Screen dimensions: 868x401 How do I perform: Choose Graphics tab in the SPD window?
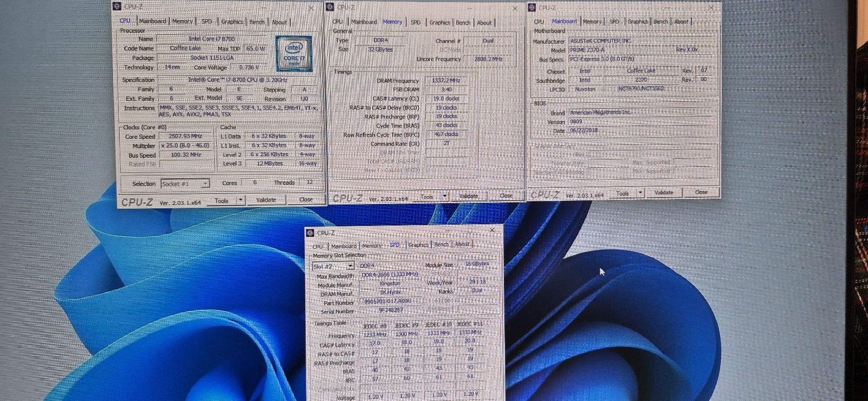click(419, 245)
